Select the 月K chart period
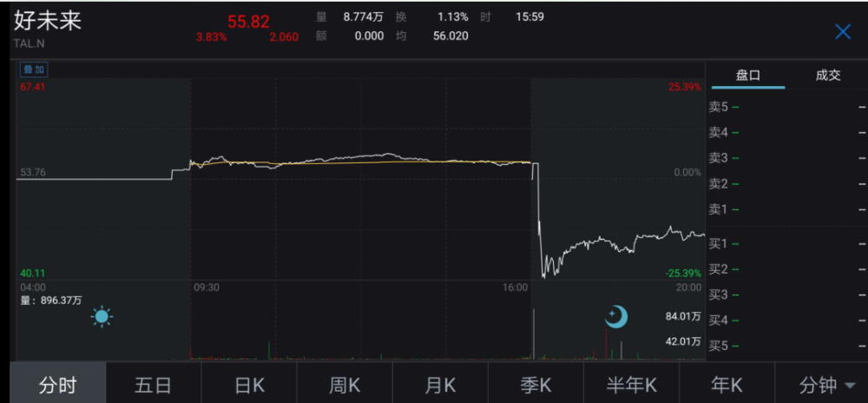Screen dimensions: 868x403 point(440,385)
